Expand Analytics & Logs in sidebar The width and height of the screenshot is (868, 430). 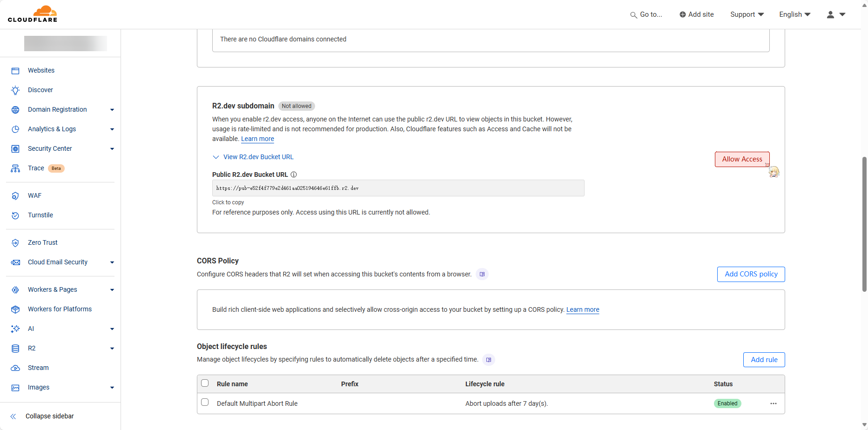112,129
